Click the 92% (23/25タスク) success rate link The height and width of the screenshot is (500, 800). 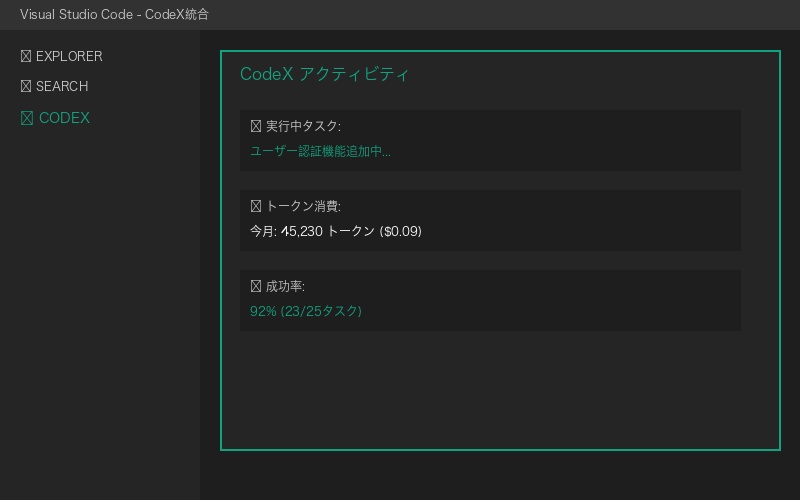point(306,311)
